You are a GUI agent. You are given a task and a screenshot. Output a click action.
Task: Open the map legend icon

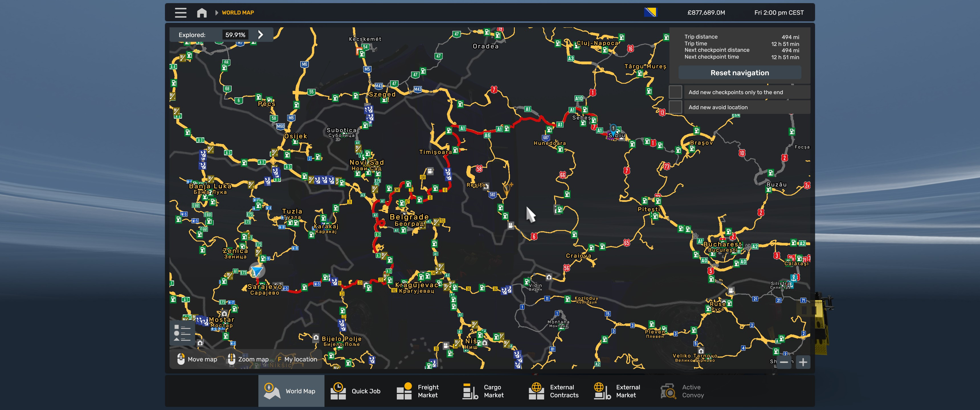coord(182,333)
